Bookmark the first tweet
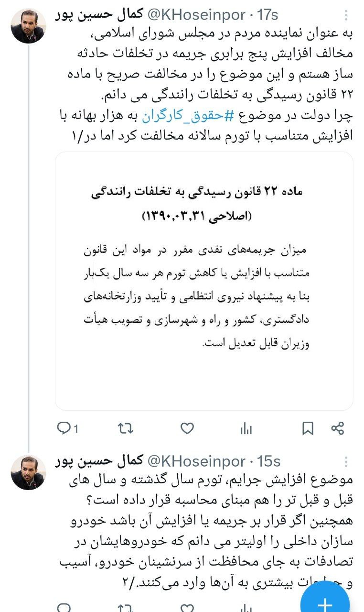This screenshot has height=612, width=364. tap(308, 428)
